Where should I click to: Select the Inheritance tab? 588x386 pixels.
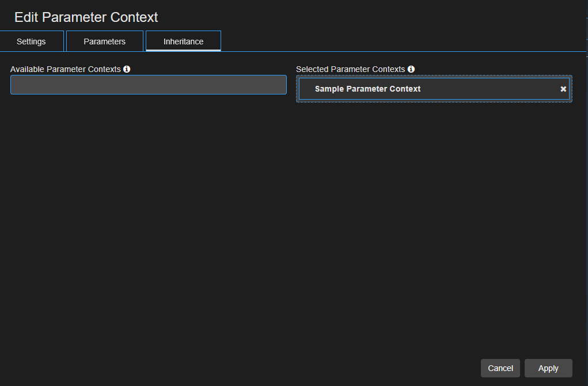(183, 41)
